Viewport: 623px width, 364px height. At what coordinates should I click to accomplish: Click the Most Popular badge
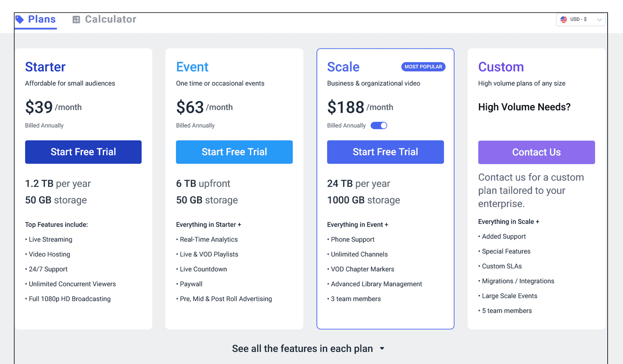click(x=423, y=67)
